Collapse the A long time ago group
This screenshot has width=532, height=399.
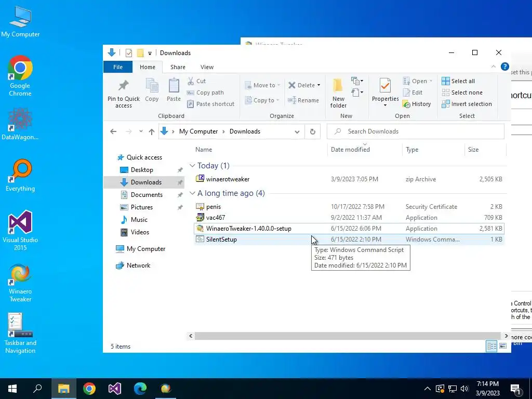192,193
